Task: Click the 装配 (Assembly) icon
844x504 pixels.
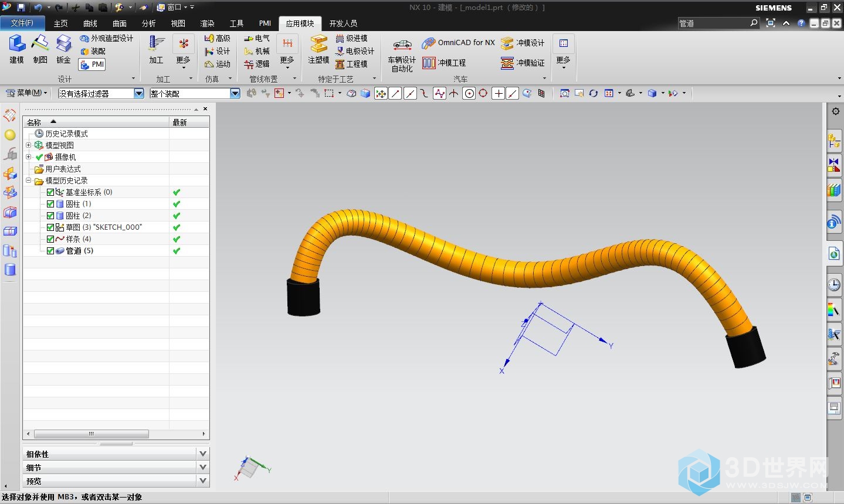Action: tap(93, 51)
